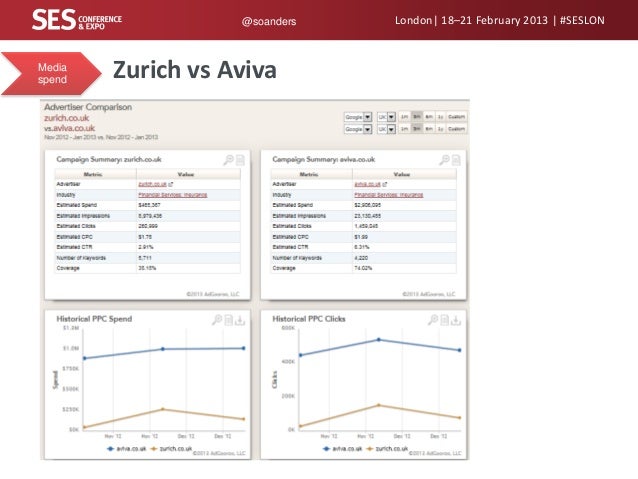Image resolution: width=638 pixels, height=479 pixels.
Task: Click middle zurich data point on Clicks chart
Action: [379, 405]
